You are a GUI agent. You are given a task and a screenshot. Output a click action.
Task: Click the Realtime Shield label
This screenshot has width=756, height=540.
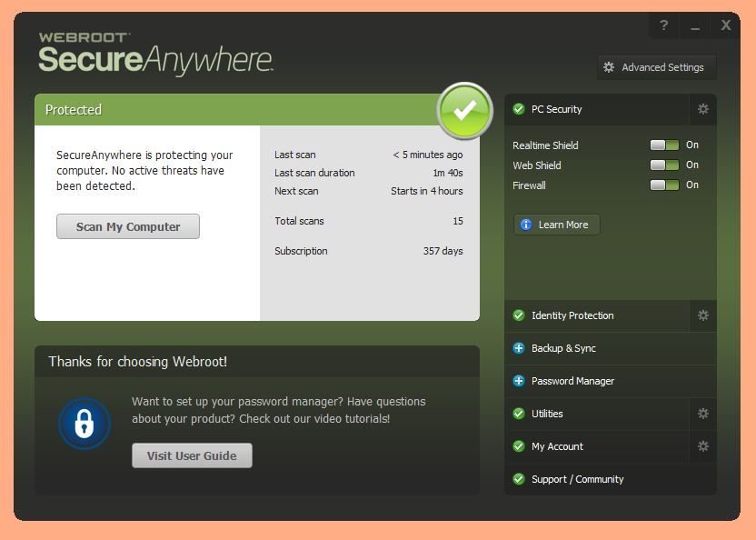point(545,145)
